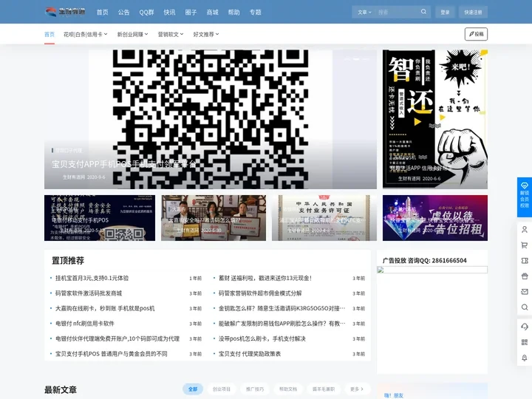Open 宝贝支付APP手机POS carousel headline
The image size is (532, 399).
[124, 164]
